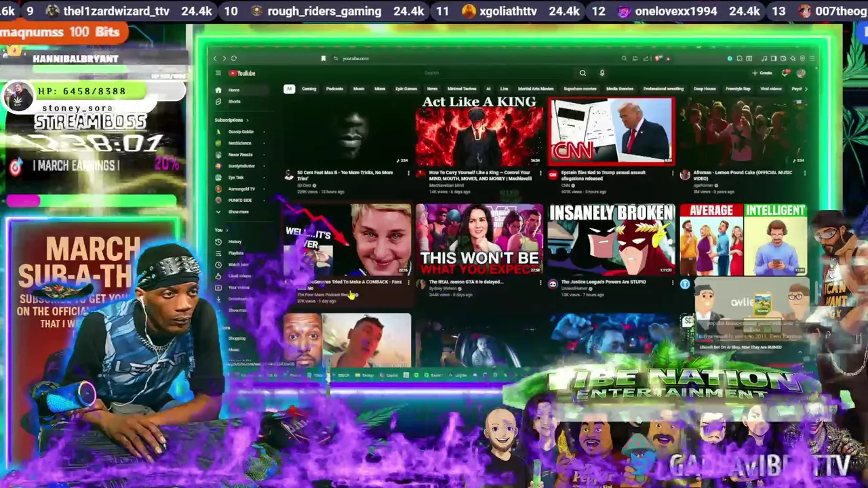Open Average vs Intelligent video thumbnail

745,240
